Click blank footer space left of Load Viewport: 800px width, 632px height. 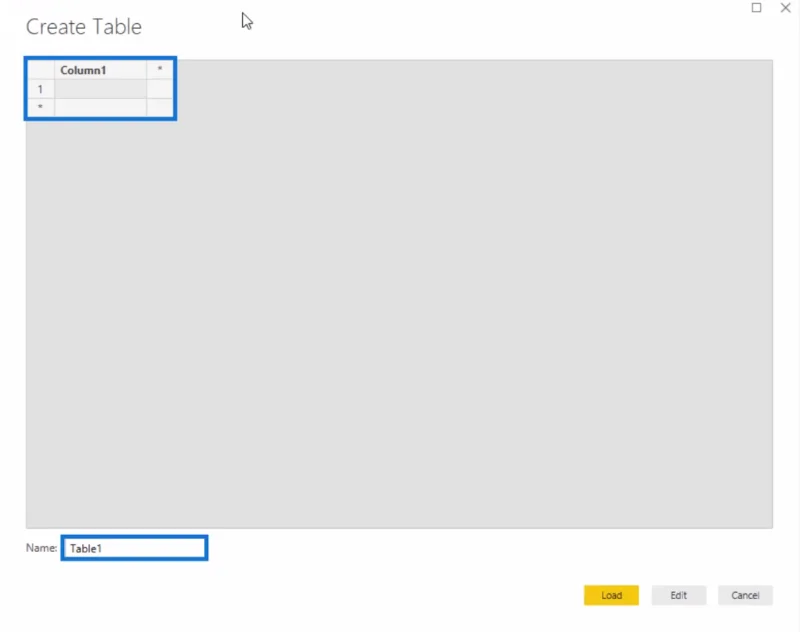(x=395, y=595)
